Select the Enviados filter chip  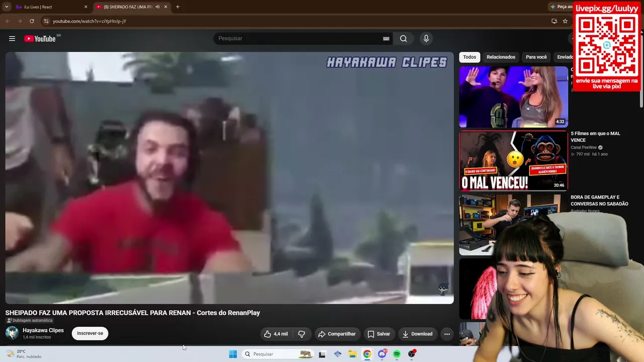[x=565, y=57]
